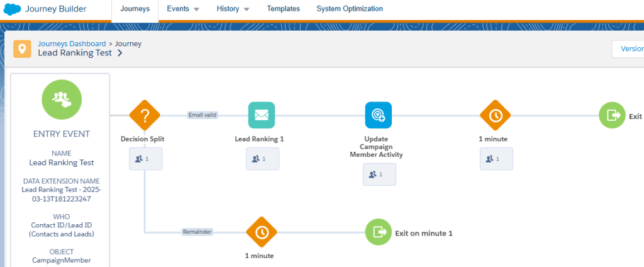Screen dimensions: 644x267
Task: Click the top-path Exit icon
Action: [612, 115]
